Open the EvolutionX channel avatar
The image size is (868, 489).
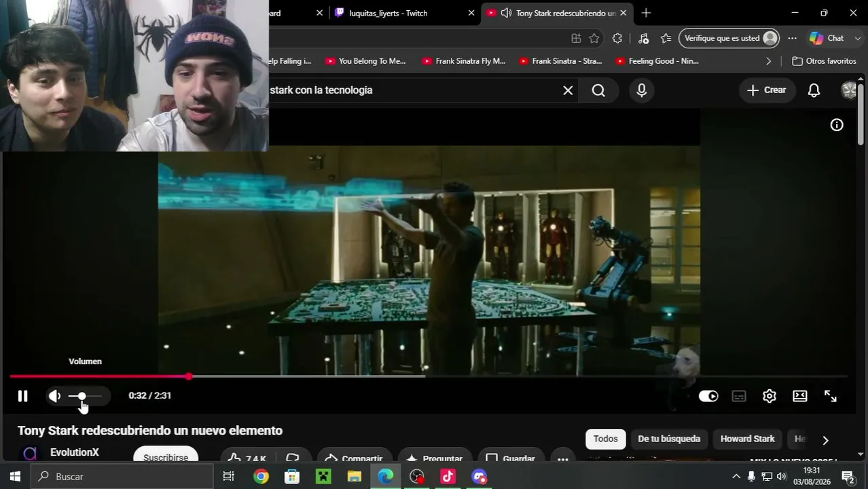(x=30, y=454)
